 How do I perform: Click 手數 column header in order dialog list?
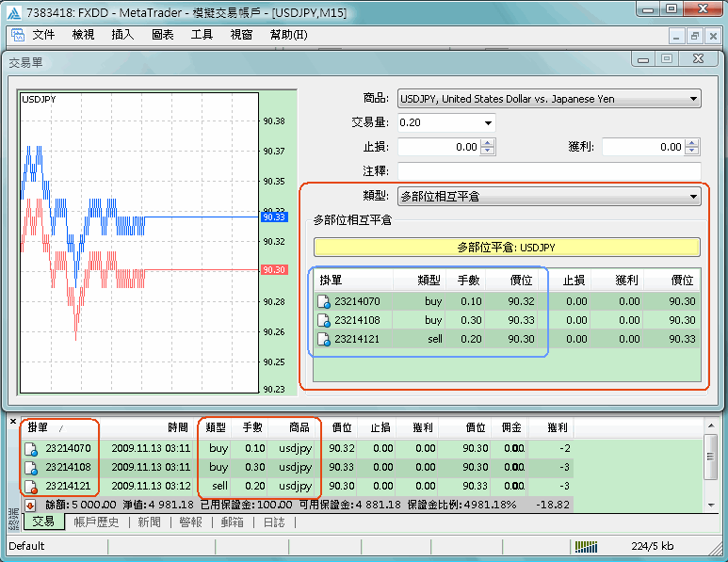click(468, 281)
